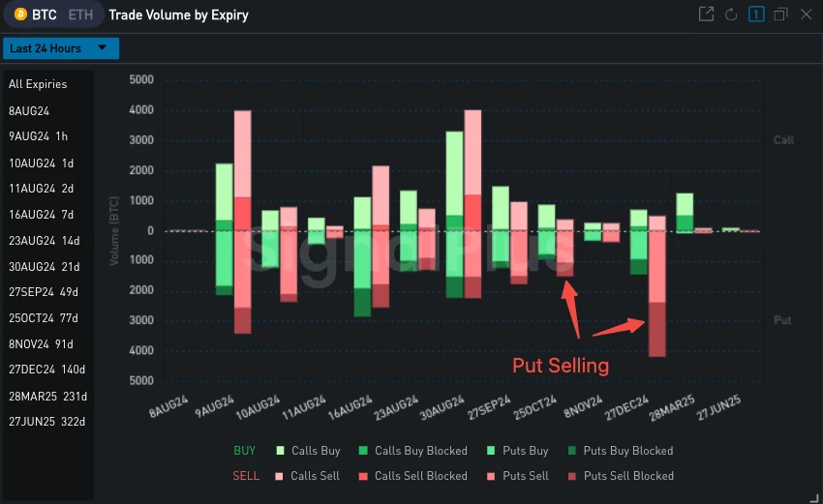Select the 30AUG24 21d expiry

(x=46, y=266)
